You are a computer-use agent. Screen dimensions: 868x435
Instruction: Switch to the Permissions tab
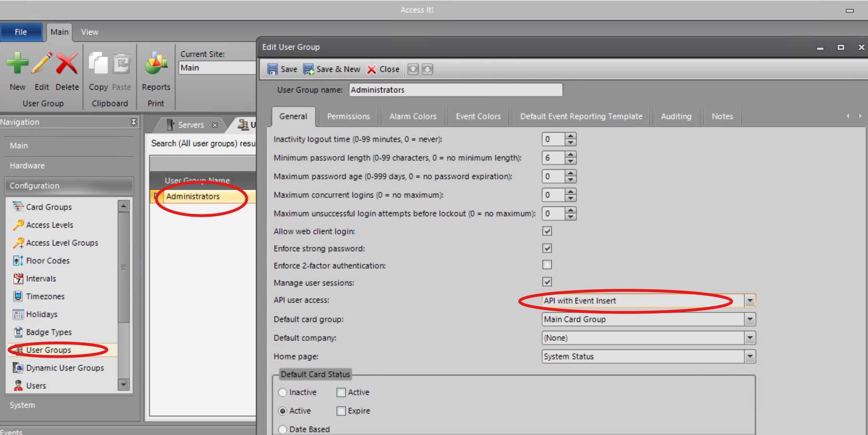(348, 116)
